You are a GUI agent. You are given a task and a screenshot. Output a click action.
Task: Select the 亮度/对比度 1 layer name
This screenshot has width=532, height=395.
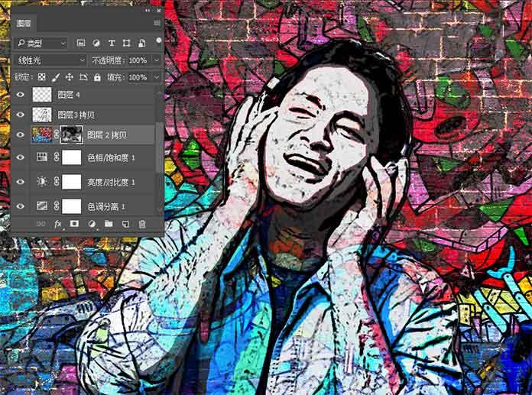point(112,182)
